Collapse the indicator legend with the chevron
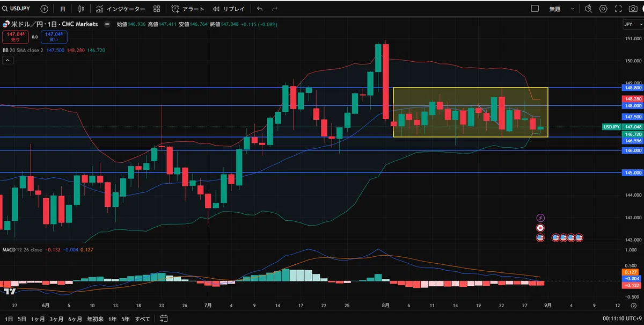The width and height of the screenshot is (644, 325). pos(8,60)
